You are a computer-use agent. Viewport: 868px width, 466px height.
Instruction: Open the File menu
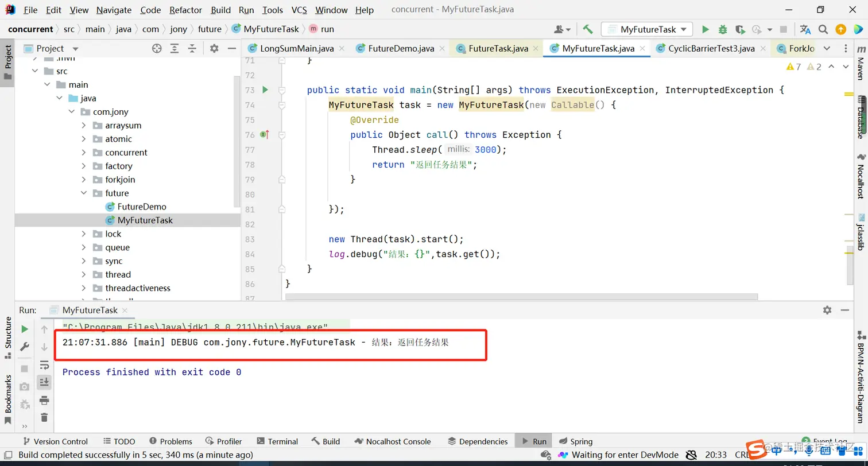(30, 10)
